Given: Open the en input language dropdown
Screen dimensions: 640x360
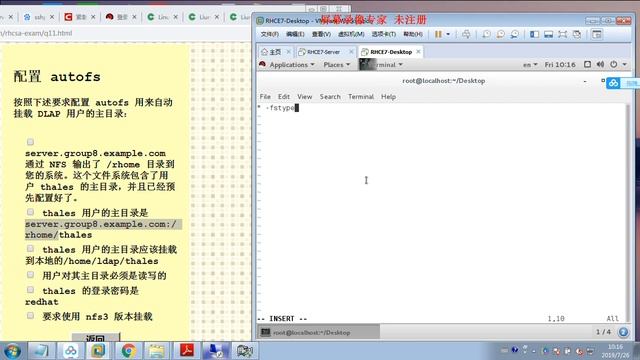Looking at the screenshot, I should [x=530, y=65].
